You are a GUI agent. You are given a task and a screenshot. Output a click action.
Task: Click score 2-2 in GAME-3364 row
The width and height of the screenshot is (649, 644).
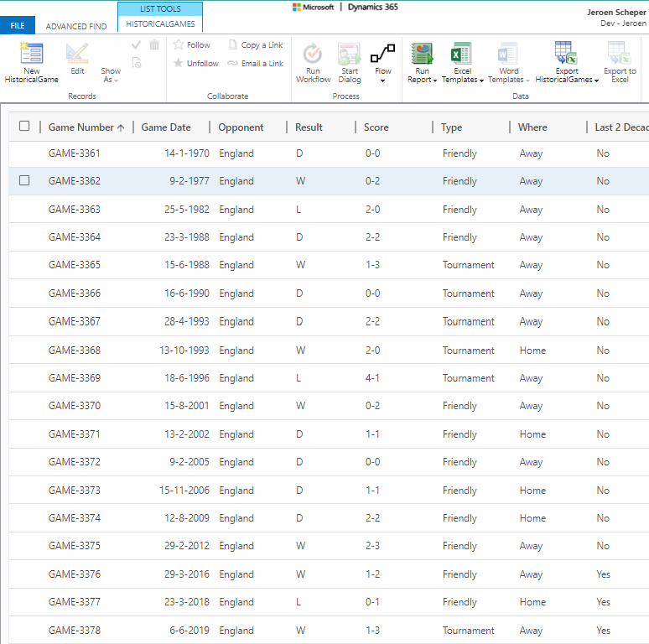point(372,237)
